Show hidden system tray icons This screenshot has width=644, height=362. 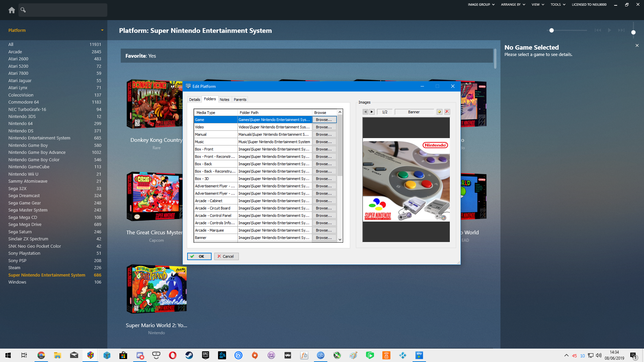click(x=567, y=356)
